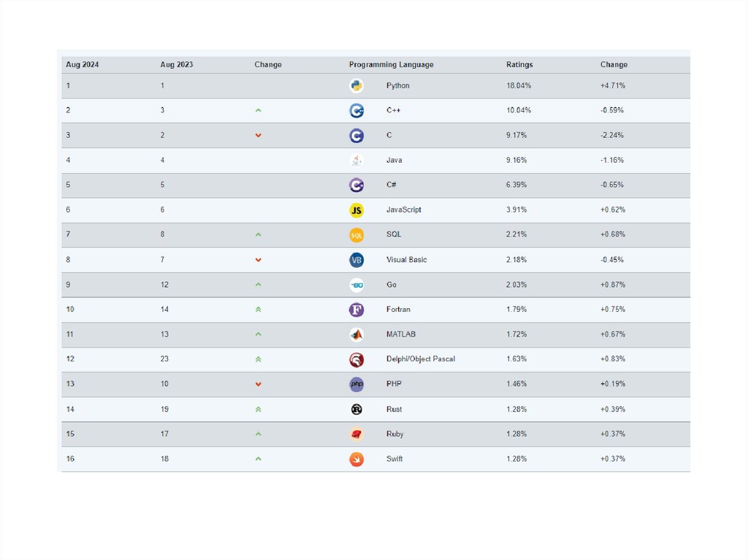
Task: Click the Rust gear icon
Action: (x=356, y=410)
